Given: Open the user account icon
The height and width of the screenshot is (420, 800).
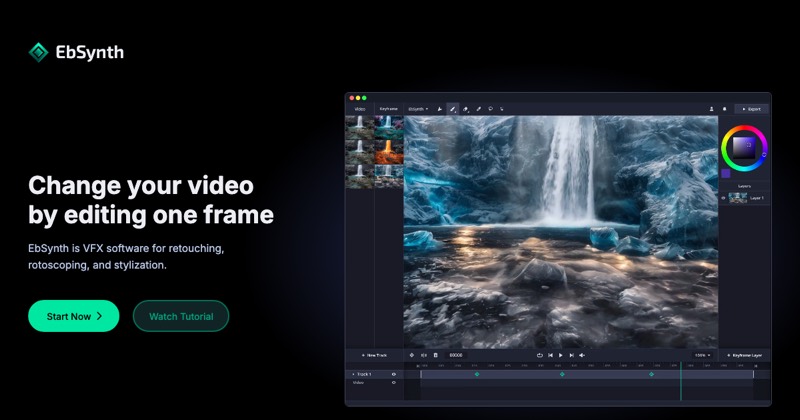Looking at the screenshot, I should click(711, 109).
